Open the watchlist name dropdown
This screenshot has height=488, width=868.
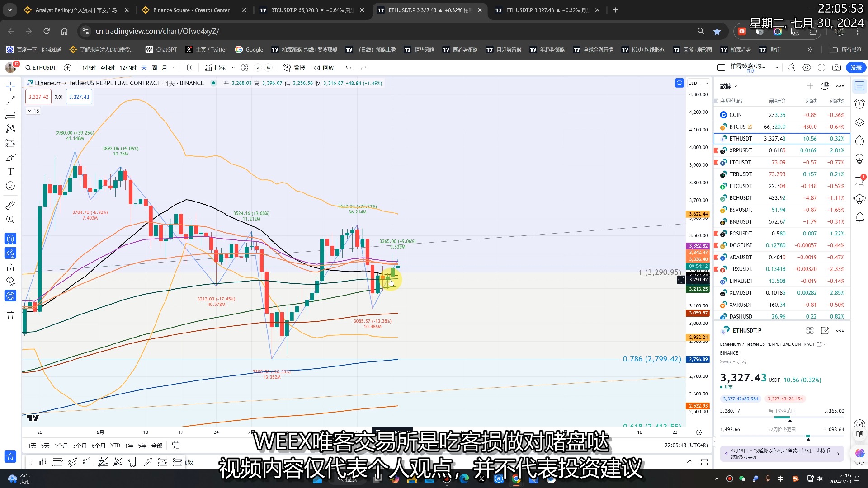[728, 86]
